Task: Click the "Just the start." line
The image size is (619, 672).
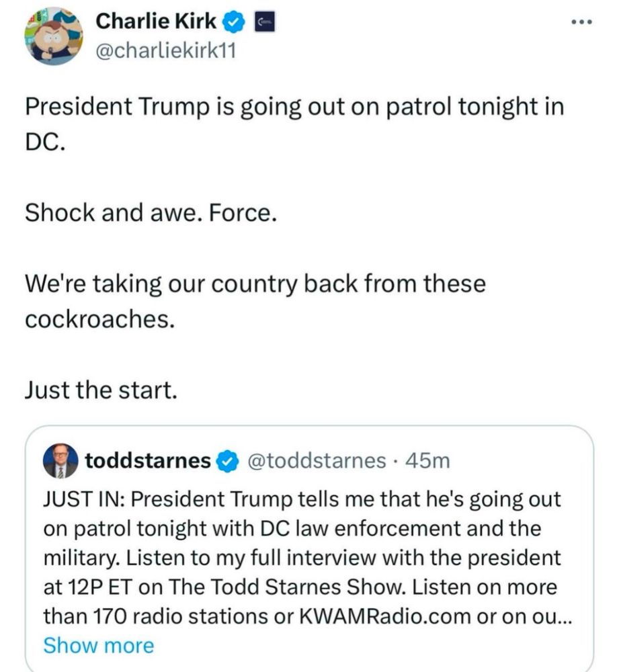Action: tap(101, 390)
